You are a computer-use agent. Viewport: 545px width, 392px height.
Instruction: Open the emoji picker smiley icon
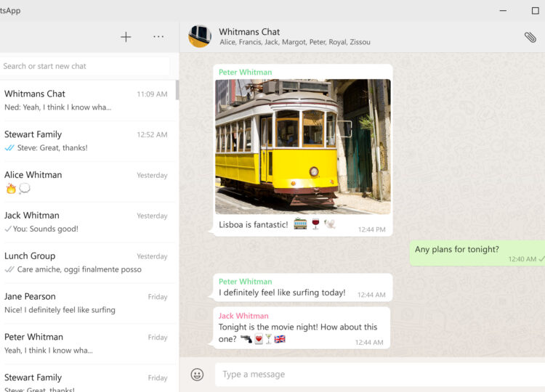(x=197, y=375)
